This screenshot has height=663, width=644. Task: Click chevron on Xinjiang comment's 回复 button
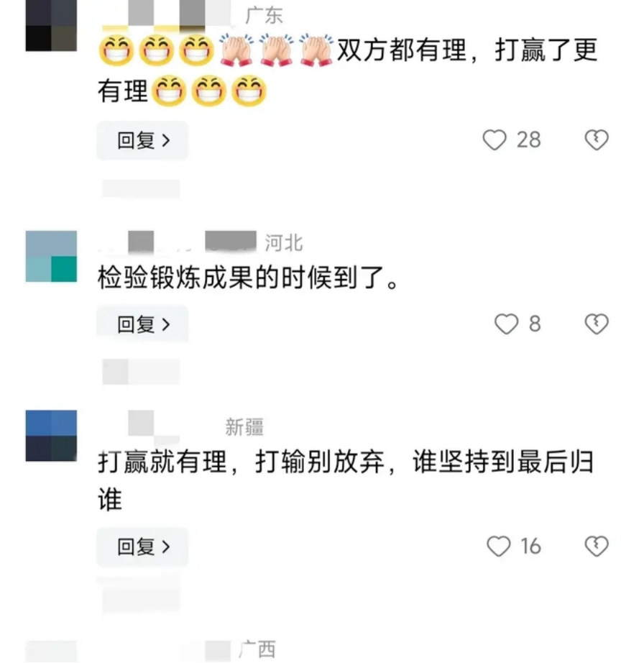pyautogui.click(x=166, y=547)
